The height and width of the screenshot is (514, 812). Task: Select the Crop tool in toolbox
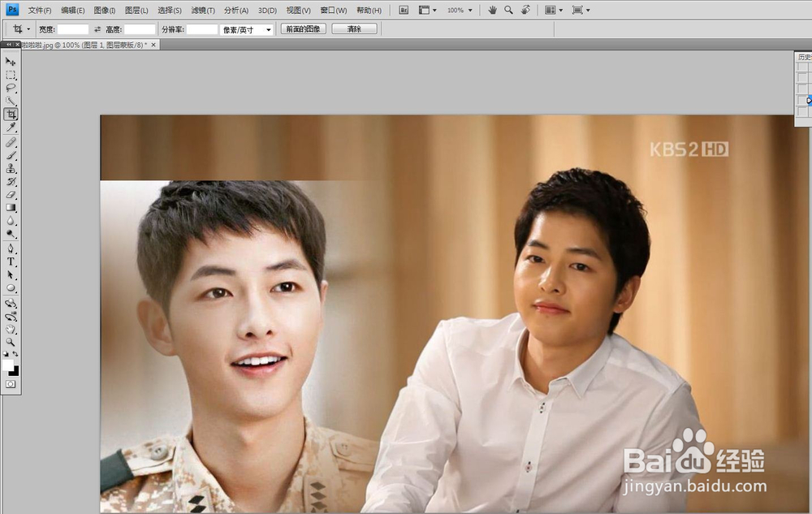11,114
